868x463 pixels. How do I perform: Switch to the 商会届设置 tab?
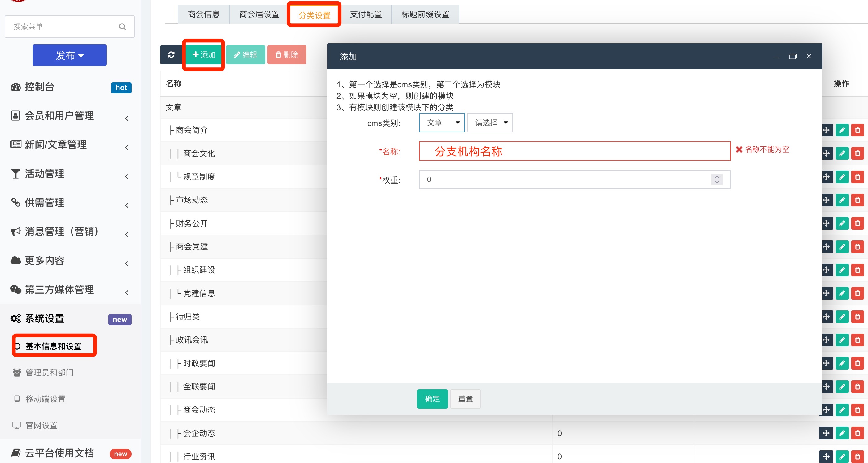[259, 15]
